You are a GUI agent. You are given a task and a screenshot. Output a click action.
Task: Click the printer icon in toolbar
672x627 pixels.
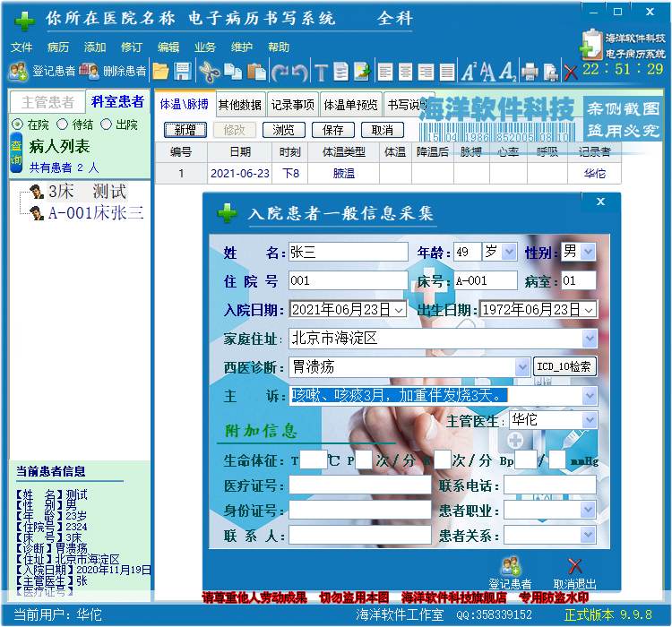(x=530, y=72)
